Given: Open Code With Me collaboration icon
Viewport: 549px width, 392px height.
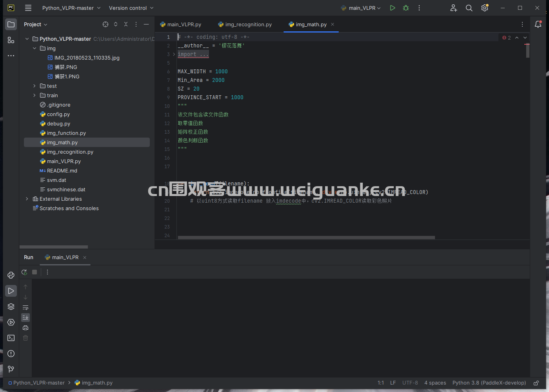Looking at the screenshot, I should 454,8.
